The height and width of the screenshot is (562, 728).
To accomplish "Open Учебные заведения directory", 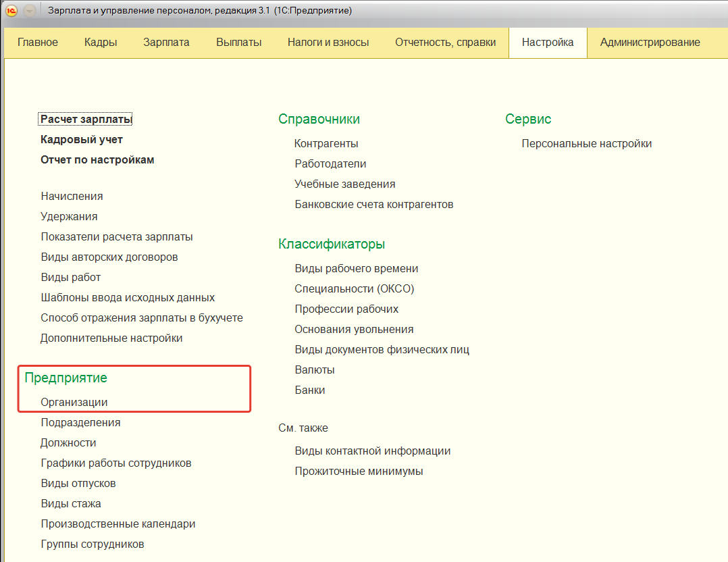I will point(345,184).
